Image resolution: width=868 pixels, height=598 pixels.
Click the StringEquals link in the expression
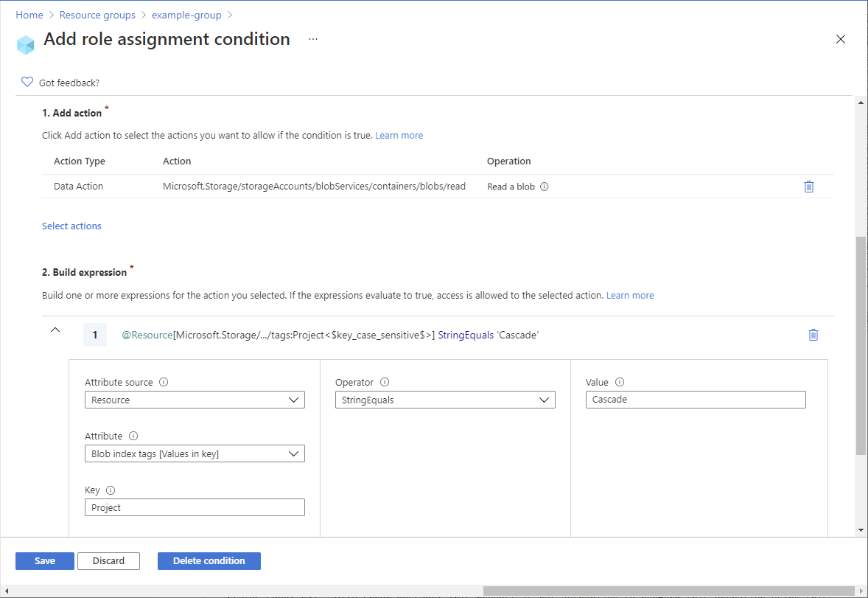(x=466, y=335)
